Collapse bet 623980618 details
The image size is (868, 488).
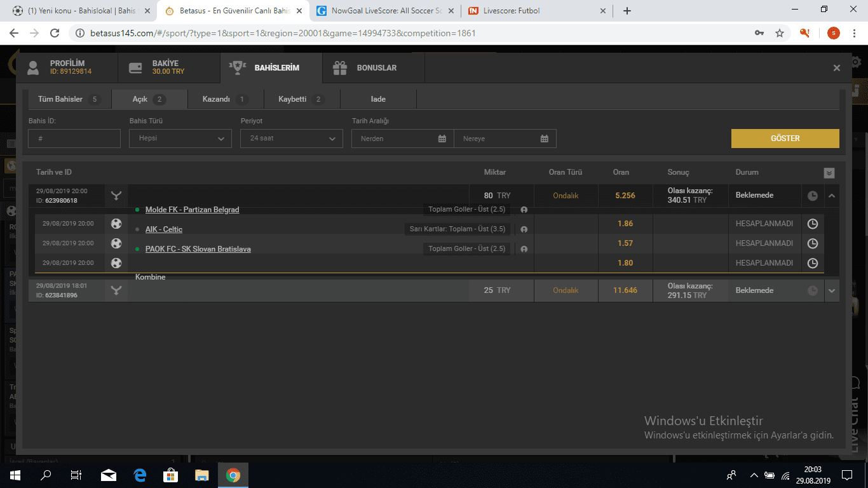click(x=832, y=196)
